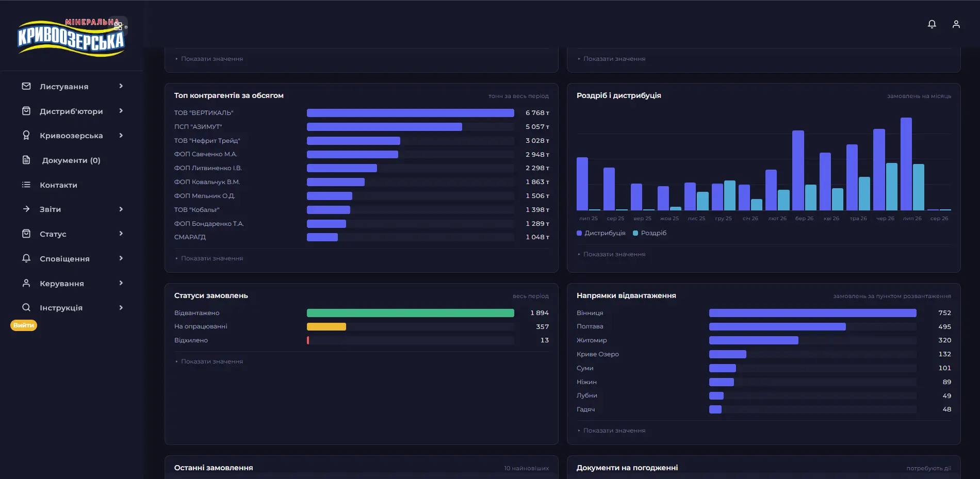The height and width of the screenshot is (479, 980).
Task: Click the Відхилено status label
Action: (191, 340)
